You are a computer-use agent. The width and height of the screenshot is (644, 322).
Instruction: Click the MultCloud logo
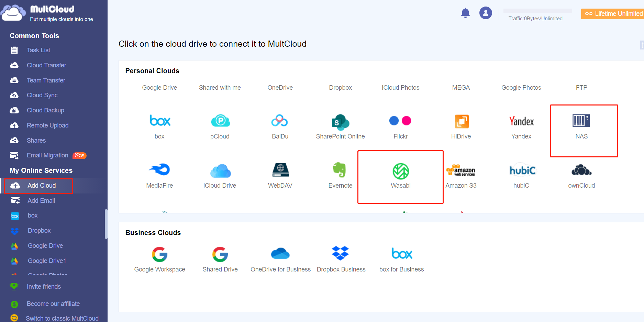coord(47,13)
